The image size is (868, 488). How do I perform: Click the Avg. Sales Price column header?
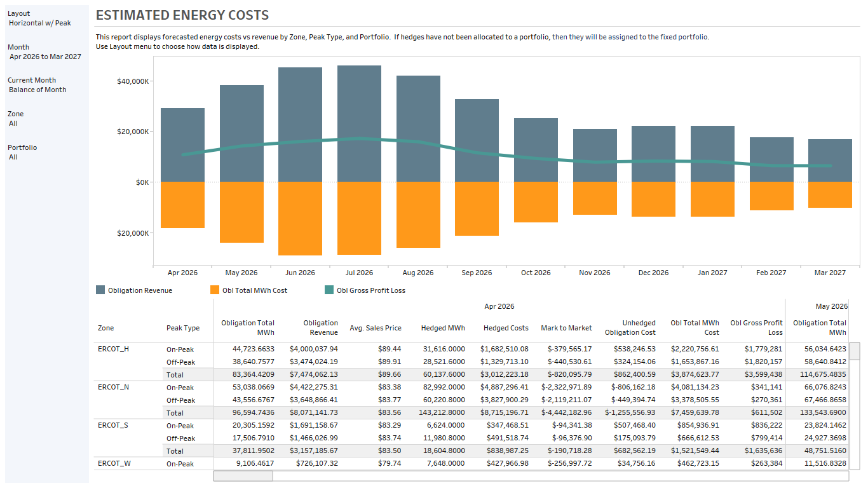(376, 328)
